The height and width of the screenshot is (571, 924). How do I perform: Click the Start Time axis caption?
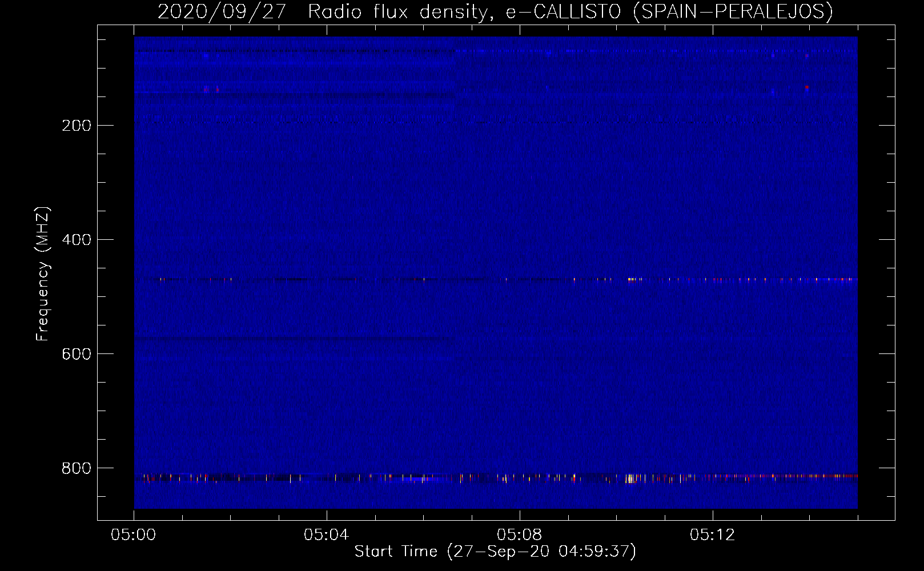coord(495,552)
